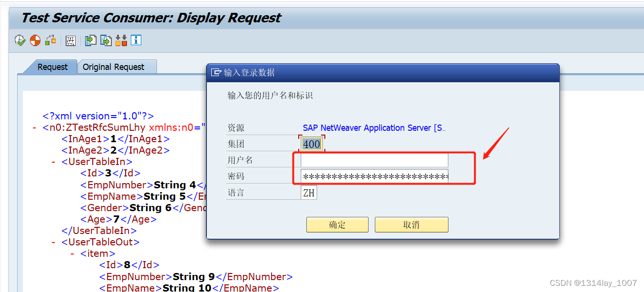Collapse the UserTableOut XML node
Viewport: 644px width, 292px height.
coord(54,242)
